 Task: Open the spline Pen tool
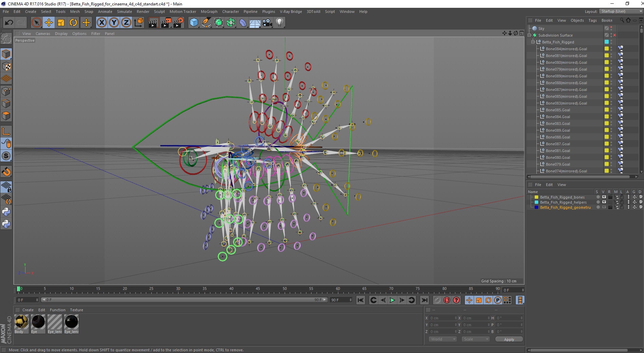coord(206,23)
